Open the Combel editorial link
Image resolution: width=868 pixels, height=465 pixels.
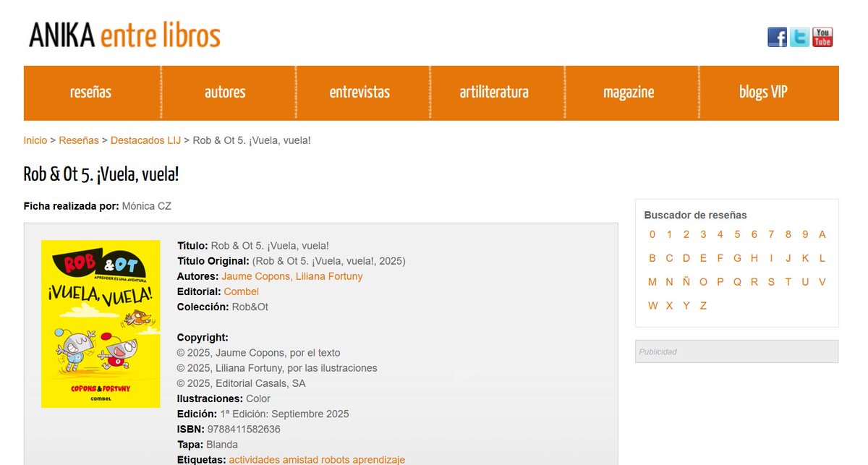click(241, 291)
